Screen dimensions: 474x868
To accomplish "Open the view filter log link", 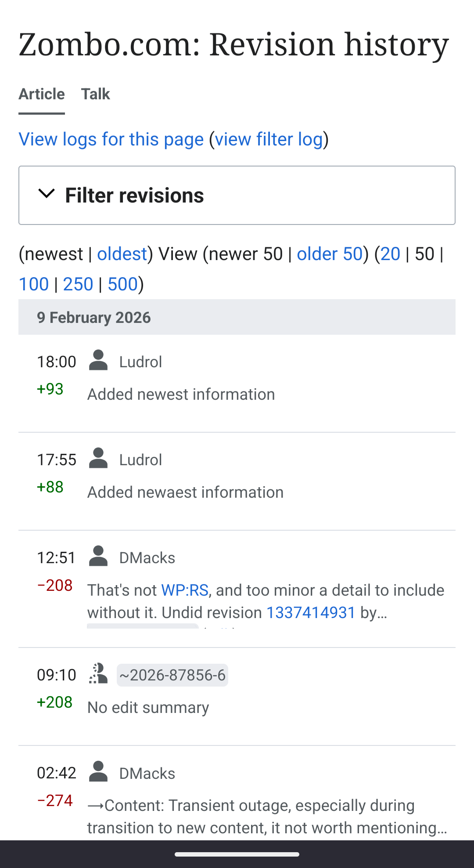I will 269,139.
